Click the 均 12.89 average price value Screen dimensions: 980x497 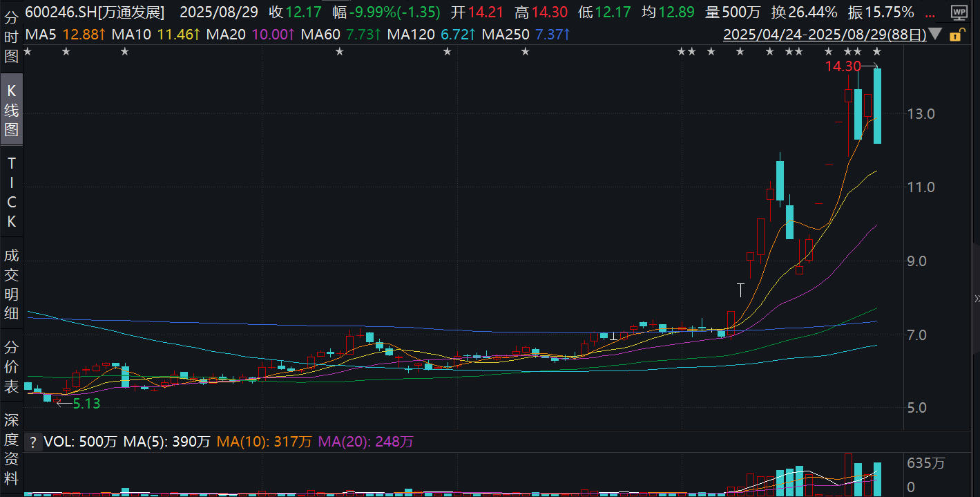coord(669,12)
